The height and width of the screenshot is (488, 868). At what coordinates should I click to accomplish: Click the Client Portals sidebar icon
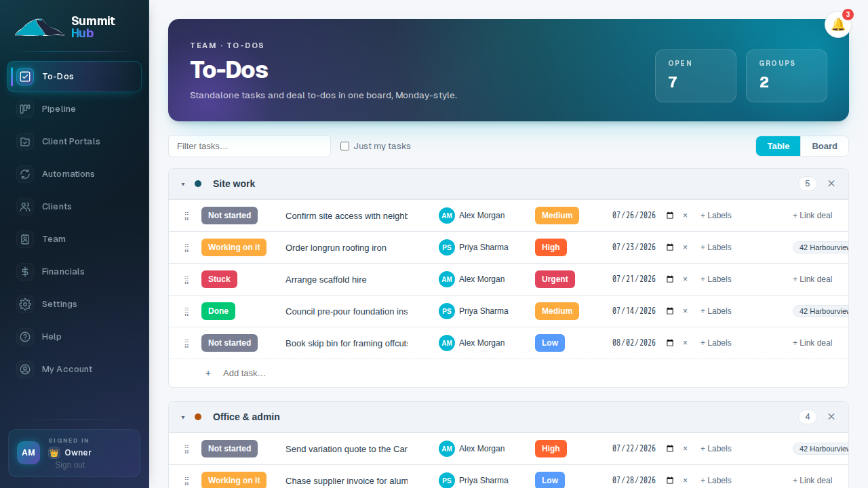pos(25,142)
